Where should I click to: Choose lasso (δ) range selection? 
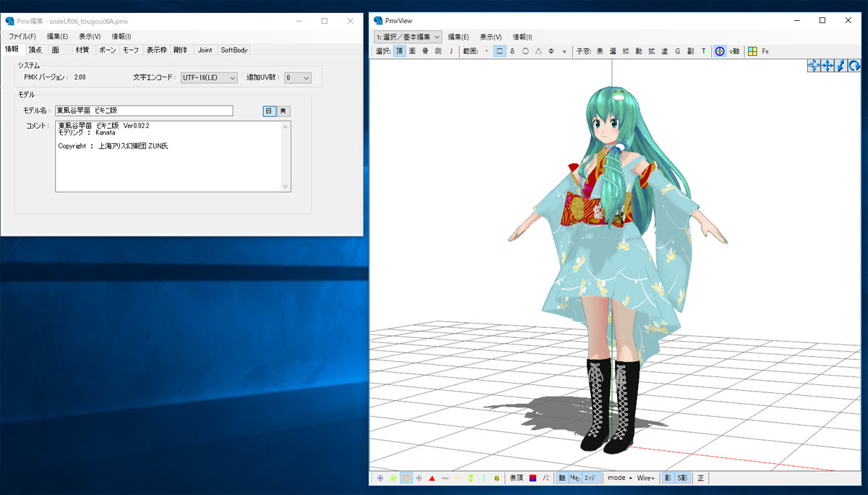pyautogui.click(x=512, y=51)
